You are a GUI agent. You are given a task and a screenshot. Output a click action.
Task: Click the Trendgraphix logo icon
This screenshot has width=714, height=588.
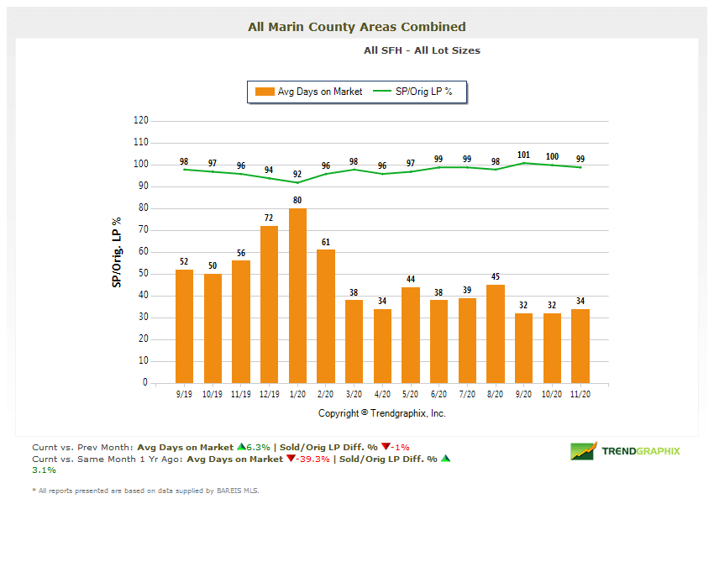click(584, 451)
